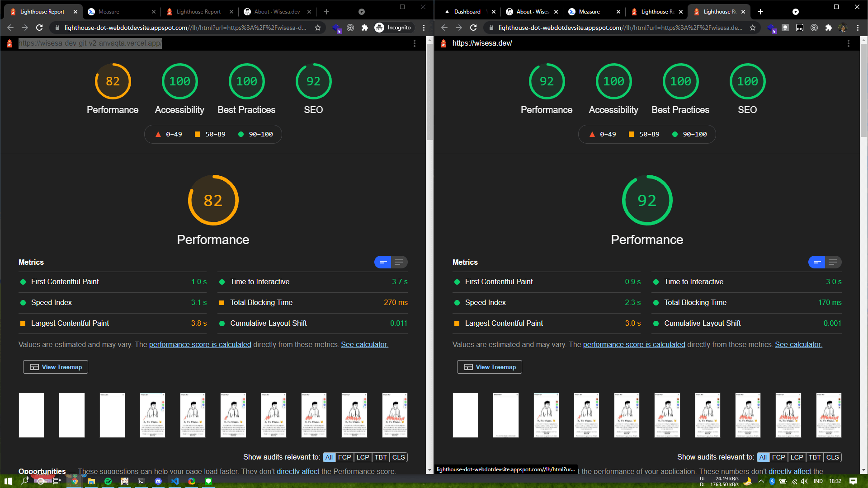The width and height of the screenshot is (868, 488).
Task: Switch to the About · Wisesa.dev tab in the left window
Action: [277, 12]
